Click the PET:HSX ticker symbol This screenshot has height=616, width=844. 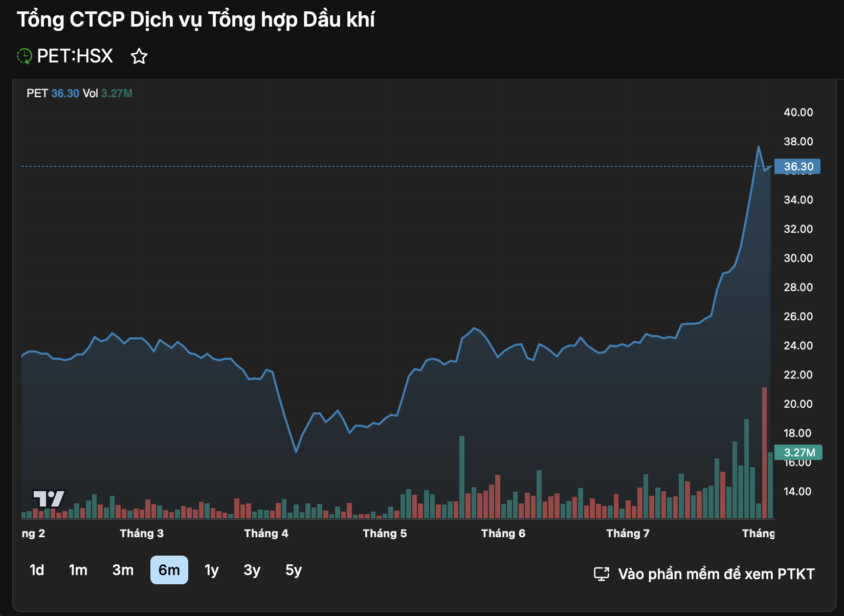tap(75, 56)
